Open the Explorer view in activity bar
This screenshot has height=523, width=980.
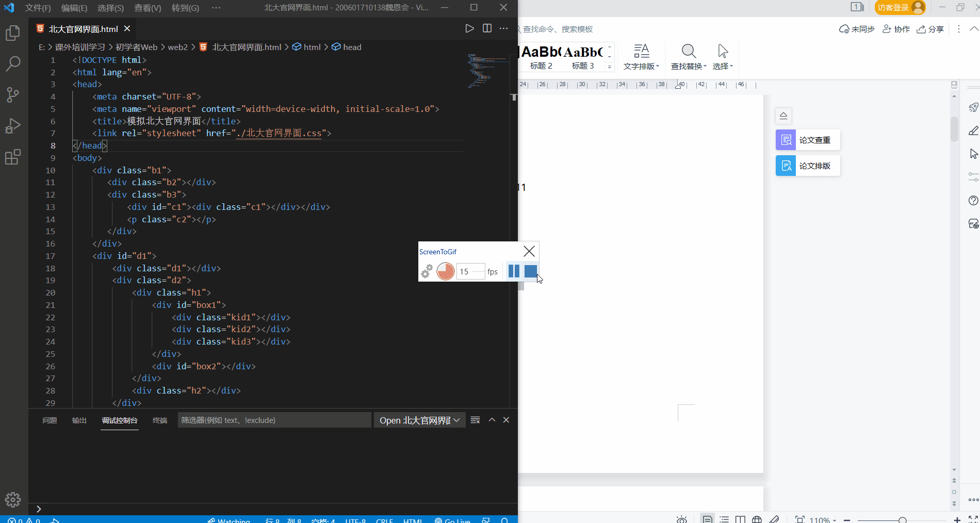(x=12, y=33)
